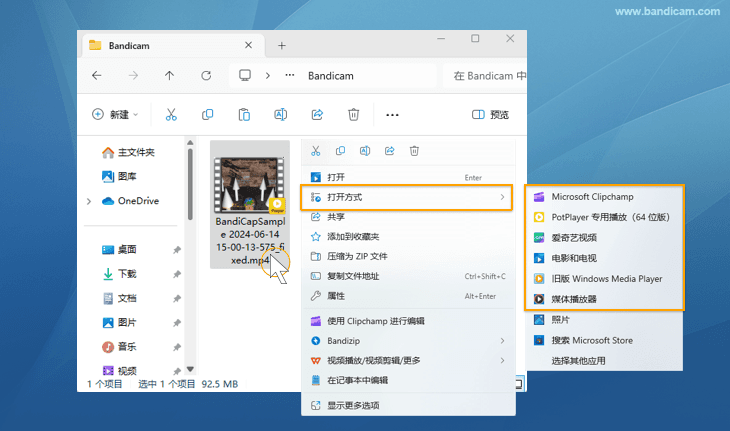Click the sidebar scrollbar up arrow

point(190,142)
